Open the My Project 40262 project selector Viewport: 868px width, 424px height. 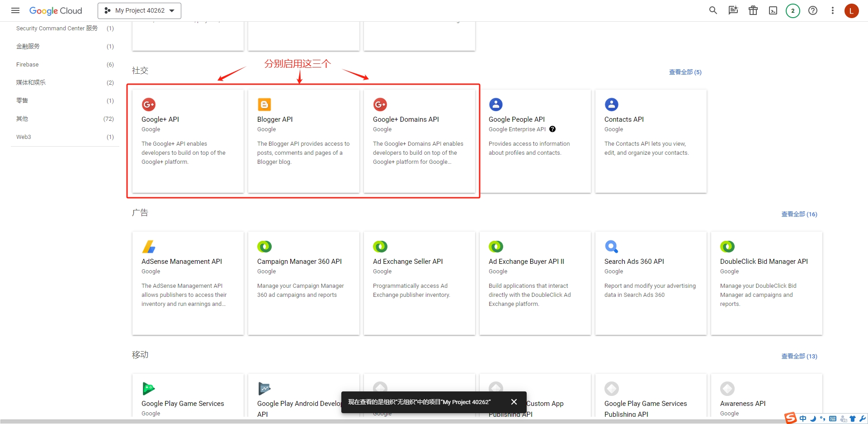139,10
